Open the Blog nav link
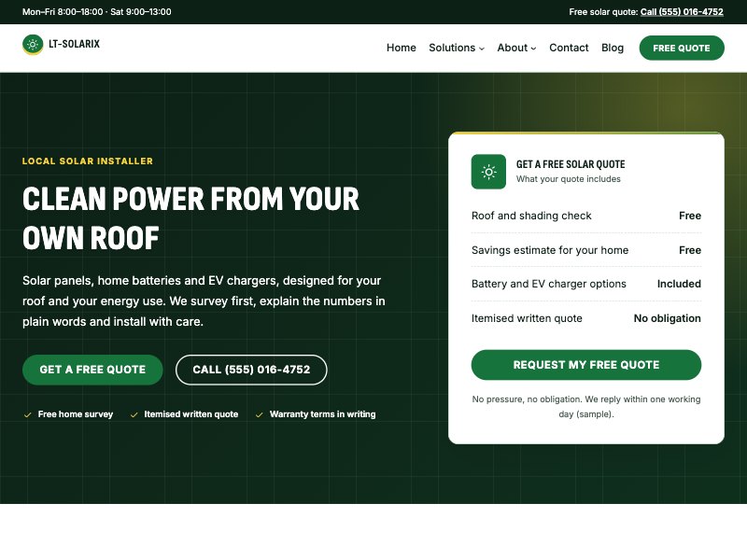This screenshot has height=560, width=747. click(613, 48)
